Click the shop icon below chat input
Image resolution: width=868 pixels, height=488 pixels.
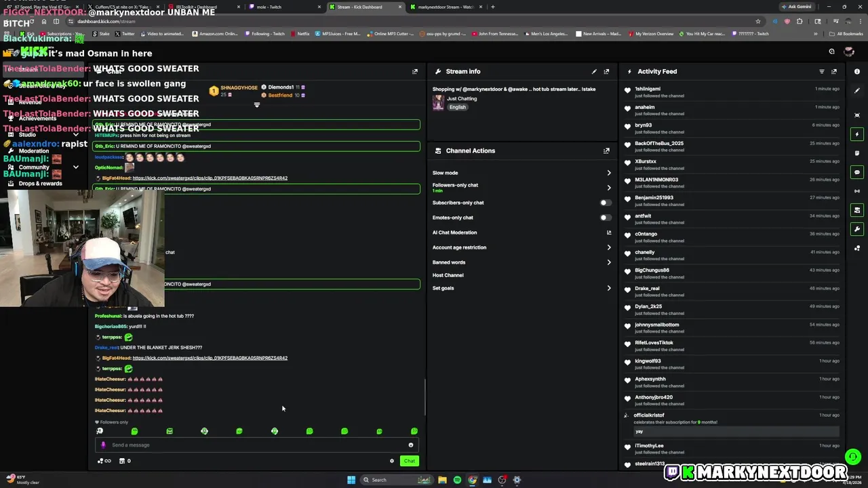[x=122, y=461]
